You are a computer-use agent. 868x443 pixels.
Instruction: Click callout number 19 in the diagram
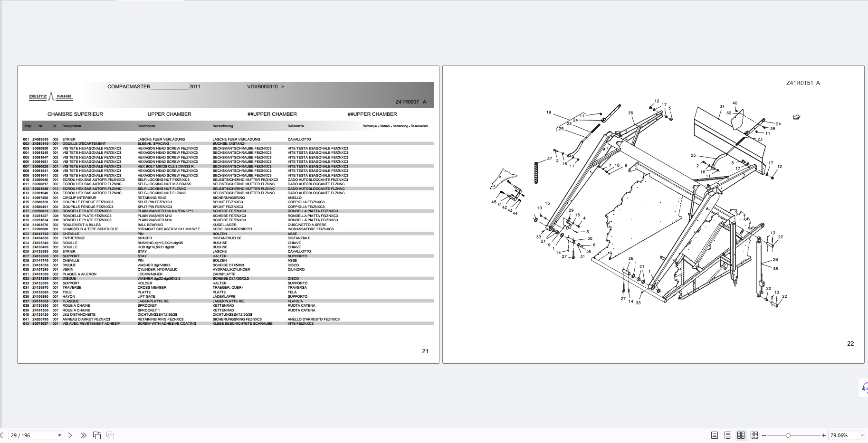pos(549,113)
